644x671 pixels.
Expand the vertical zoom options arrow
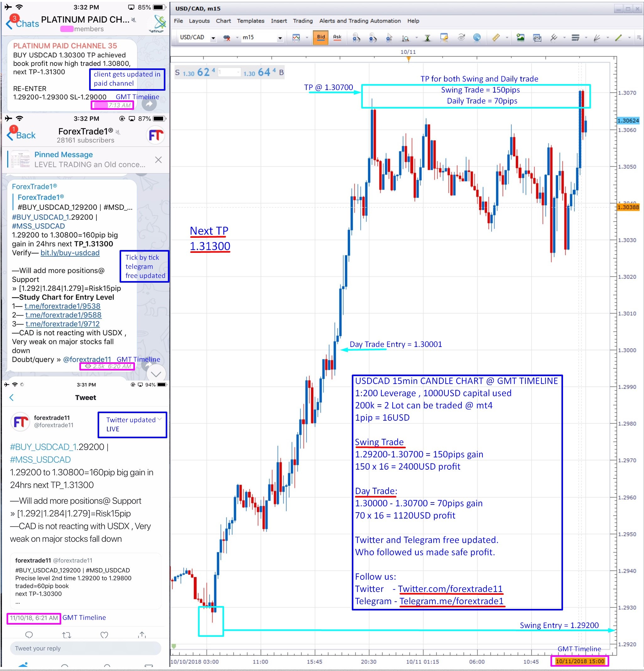point(416,38)
